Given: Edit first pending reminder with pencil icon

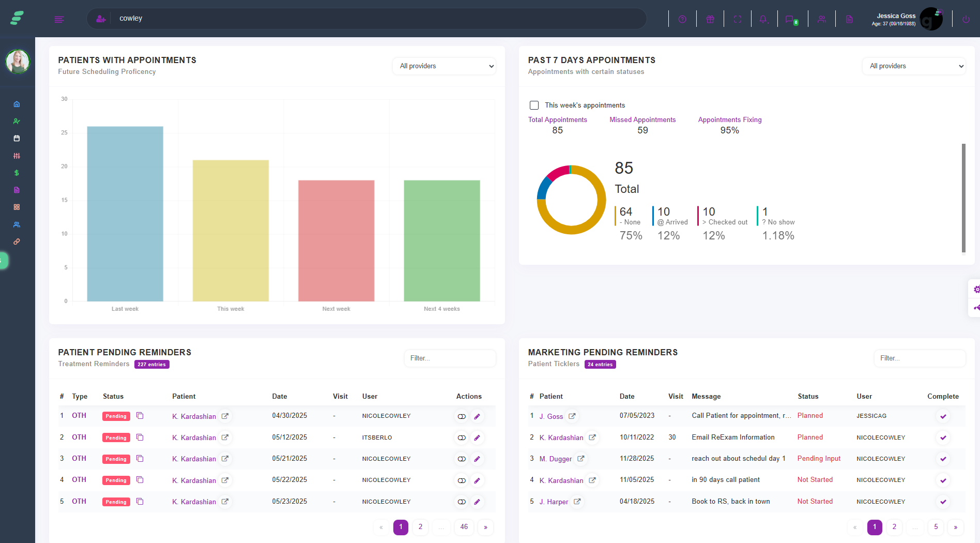Looking at the screenshot, I should tap(477, 416).
